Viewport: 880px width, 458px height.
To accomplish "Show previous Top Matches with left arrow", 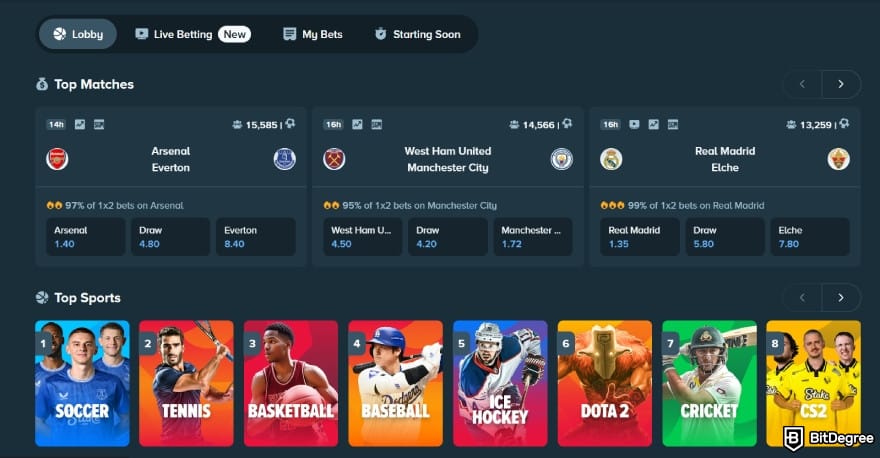I will click(x=803, y=84).
